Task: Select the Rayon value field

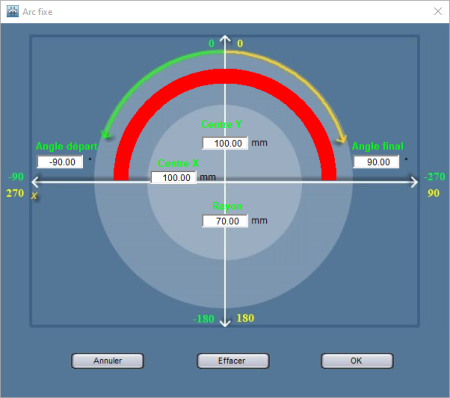Action: 225,221
